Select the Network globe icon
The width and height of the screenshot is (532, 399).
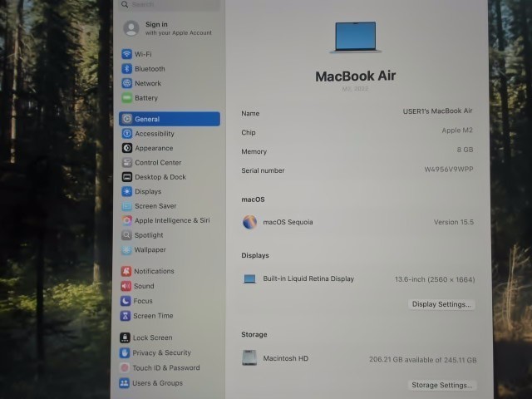(126, 83)
